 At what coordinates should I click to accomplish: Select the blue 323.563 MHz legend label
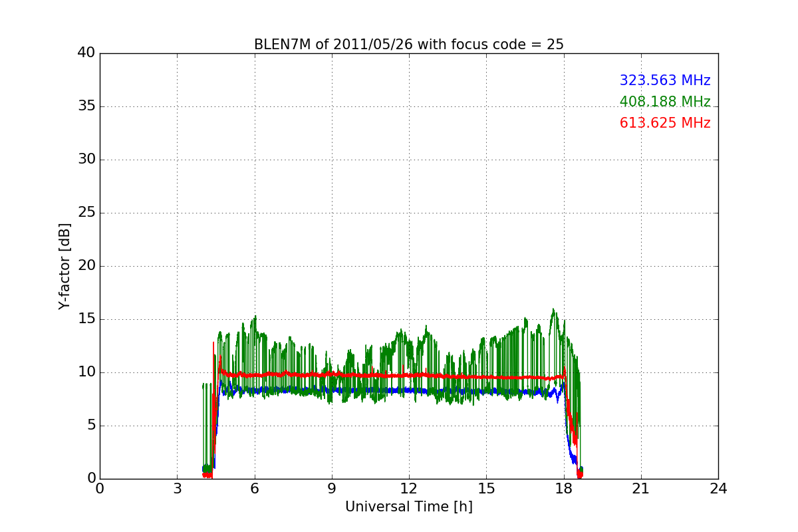point(665,80)
